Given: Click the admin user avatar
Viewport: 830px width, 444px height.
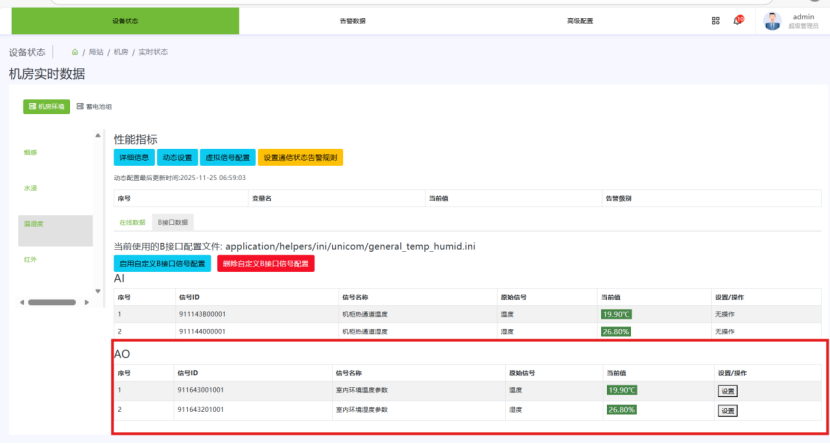Looking at the screenshot, I should 772,20.
